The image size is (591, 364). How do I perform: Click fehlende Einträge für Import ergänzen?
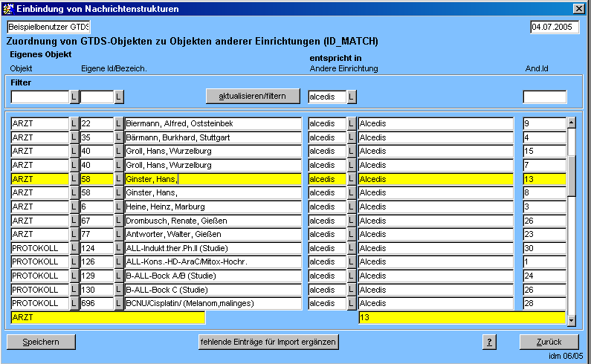(268, 342)
